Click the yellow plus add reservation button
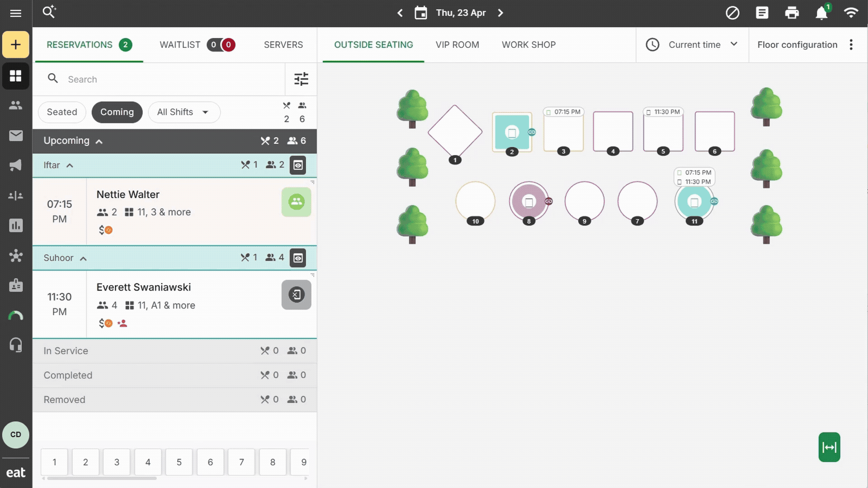The height and width of the screenshot is (488, 868). coord(16,44)
